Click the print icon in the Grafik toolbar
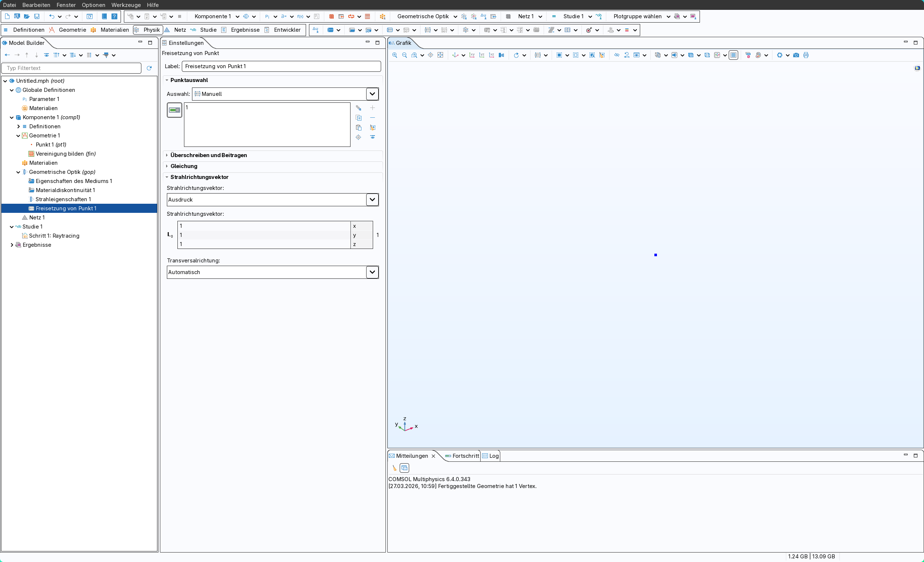Viewport: 924px width, 562px height. coord(806,55)
